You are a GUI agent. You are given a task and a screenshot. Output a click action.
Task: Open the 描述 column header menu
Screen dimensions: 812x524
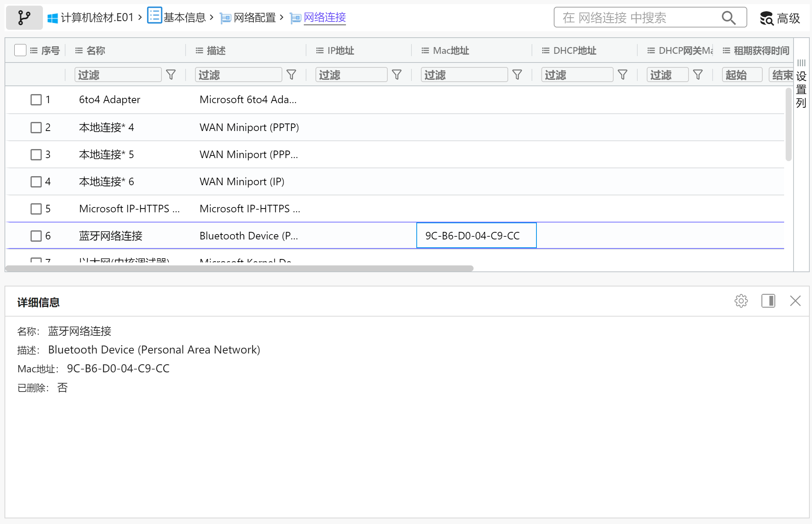pyautogui.click(x=200, y=50)
